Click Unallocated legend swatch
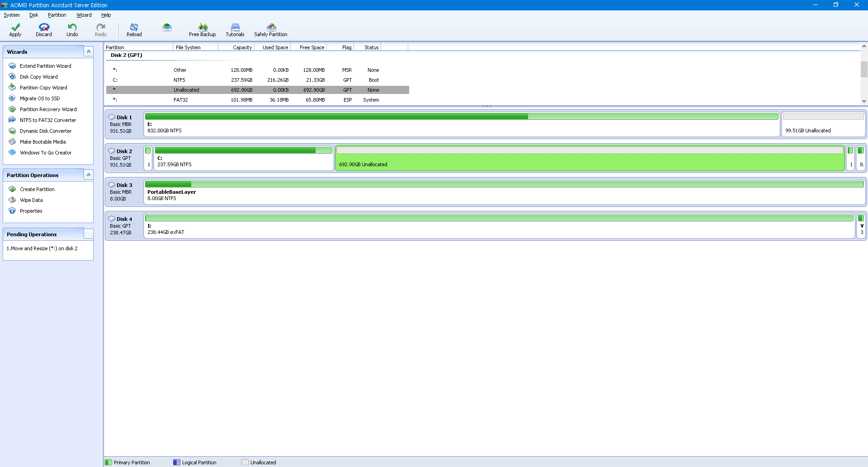This screenshot has height=467, width=868. click(245, 462)
